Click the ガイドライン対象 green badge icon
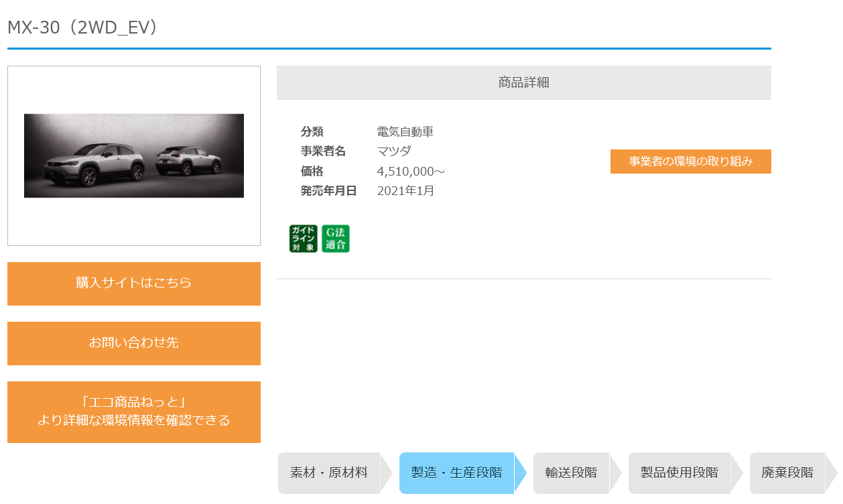The width and height of the screenshot is (843, 504). pos(304,239)
